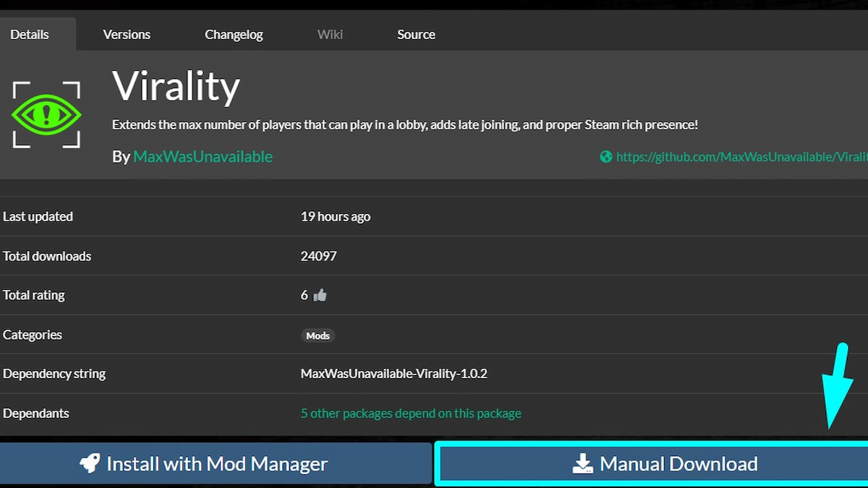The height and width of the screenshot is (488, 868).
Task: View the Changelog tab
Action: click(234, 34)
